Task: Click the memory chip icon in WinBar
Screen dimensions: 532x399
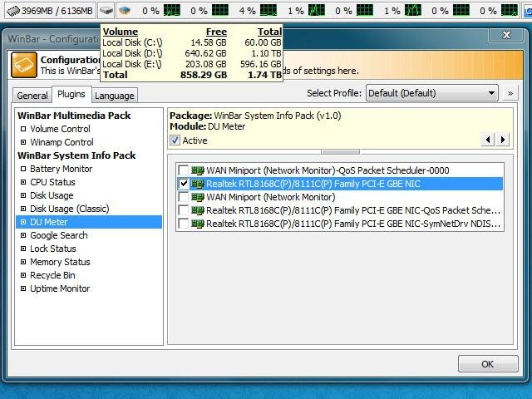Action: click(13, 11)
